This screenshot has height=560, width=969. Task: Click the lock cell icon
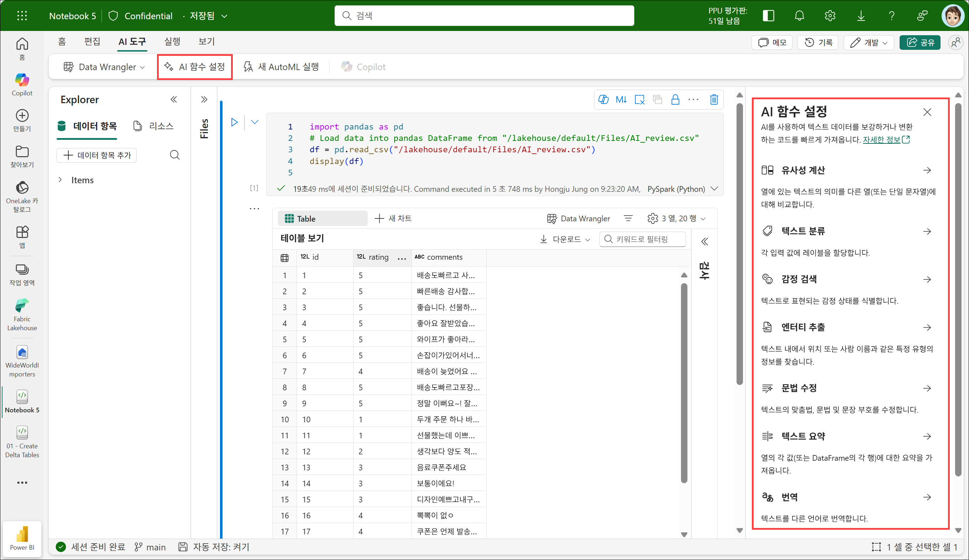point(675,100)
